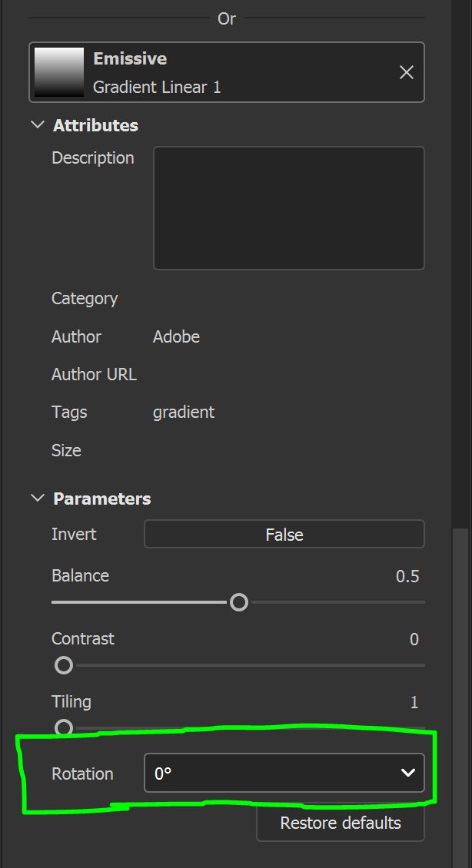
Task: Click the Gradient Linear 1 thumbnail preview
Action: [x=59, y=72]
